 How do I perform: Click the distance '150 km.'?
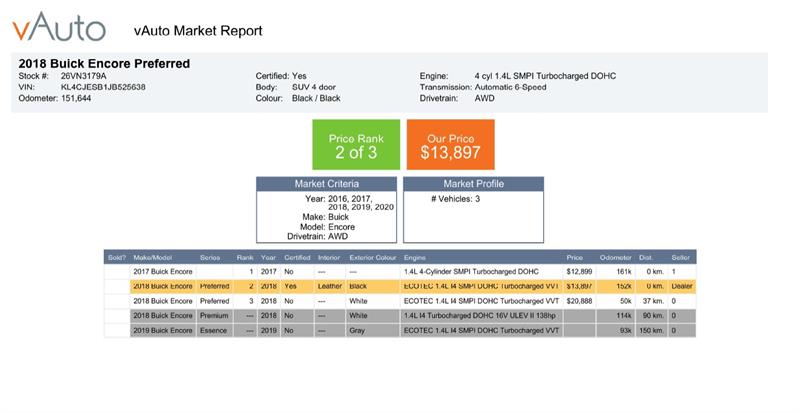tap(652, 331)
